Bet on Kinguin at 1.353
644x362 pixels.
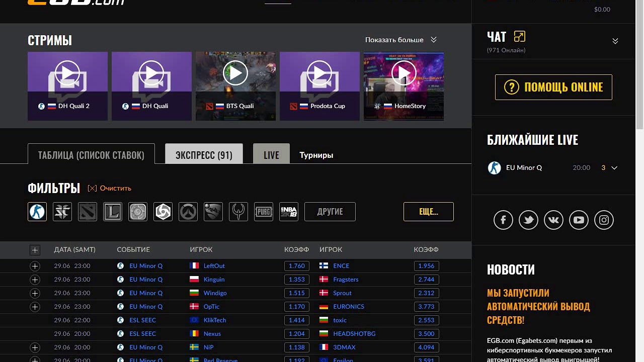[x=297, y=280]
